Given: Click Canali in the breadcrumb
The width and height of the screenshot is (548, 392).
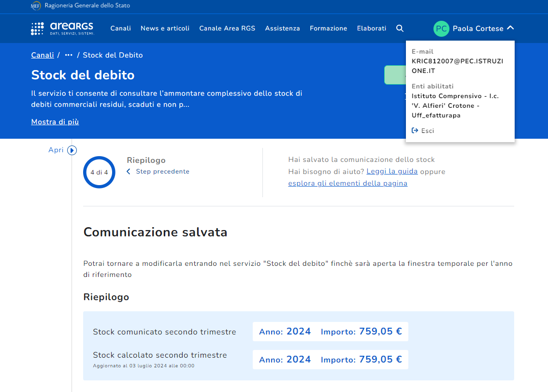Looking at the screenshot, I should (43, 55).
